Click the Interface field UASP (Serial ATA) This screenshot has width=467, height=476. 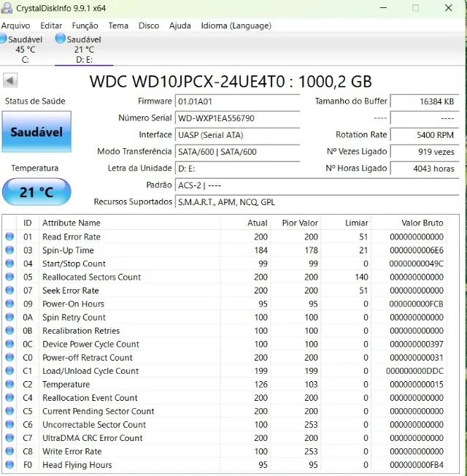pos(237,135)
